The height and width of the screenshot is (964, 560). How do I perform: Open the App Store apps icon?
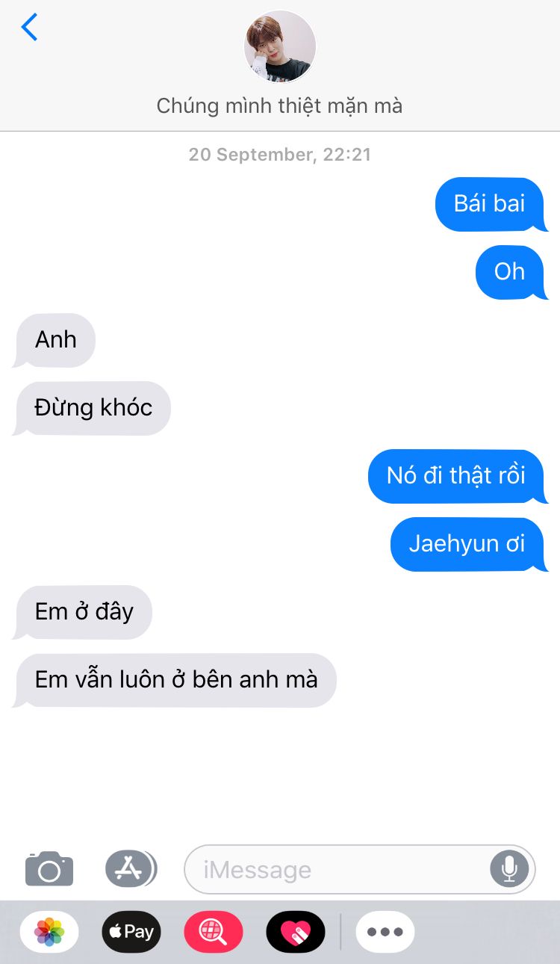click(x=131, y=868)
